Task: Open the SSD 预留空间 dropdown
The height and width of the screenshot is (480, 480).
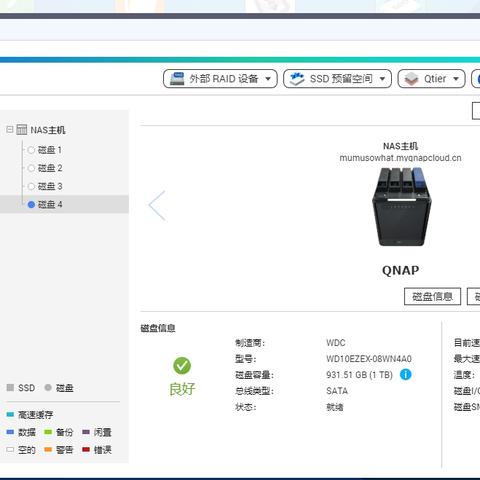Action: pyautogui.click(x=337, y=79)
